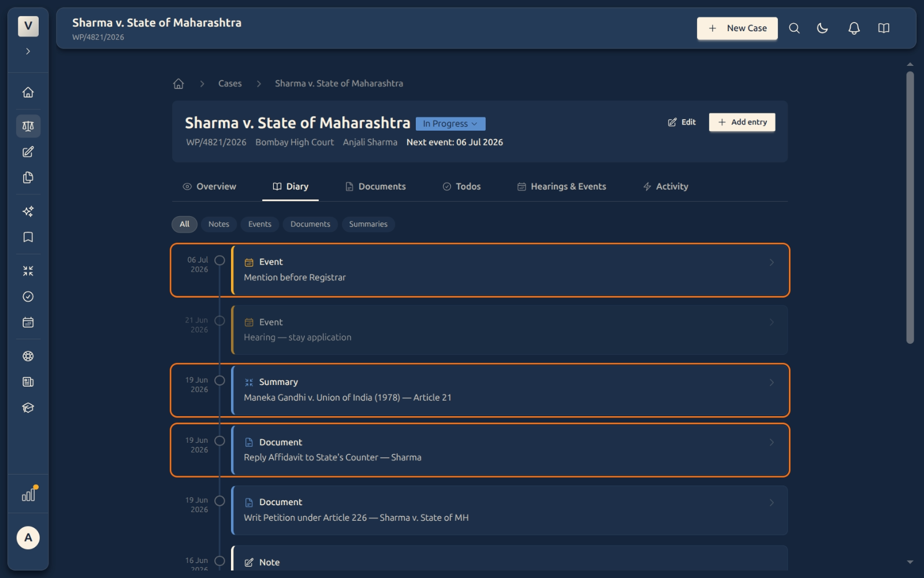This screenshot has height=578, width=924.
Task: Select the 'Notes' filter chip
Action: click(x=219, y=224)
